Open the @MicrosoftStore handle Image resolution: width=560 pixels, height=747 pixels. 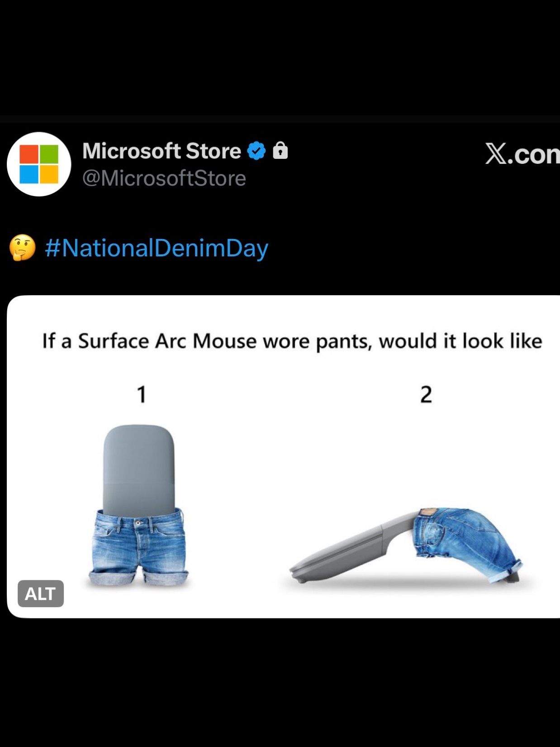[164, 178]
